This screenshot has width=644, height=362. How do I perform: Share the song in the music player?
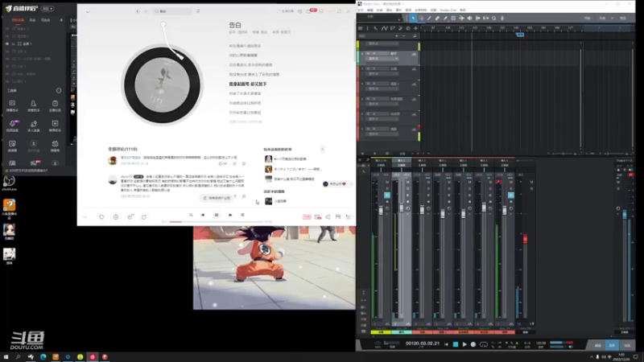pyautogui.click(x=144, y=216)
